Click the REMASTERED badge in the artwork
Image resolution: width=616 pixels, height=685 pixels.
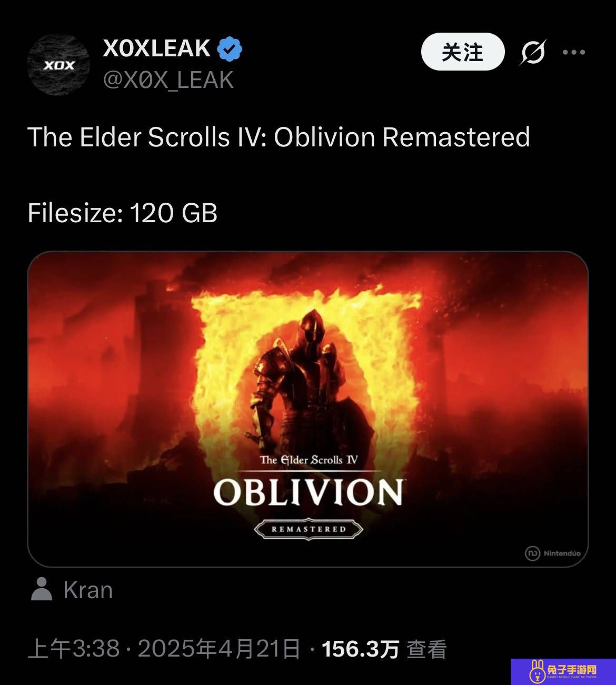[309, 529]
